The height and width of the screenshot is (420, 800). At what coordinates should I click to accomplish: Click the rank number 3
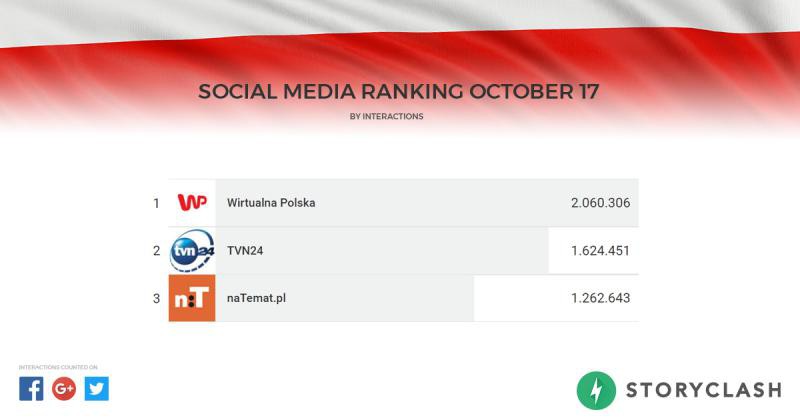coord(156,298)
